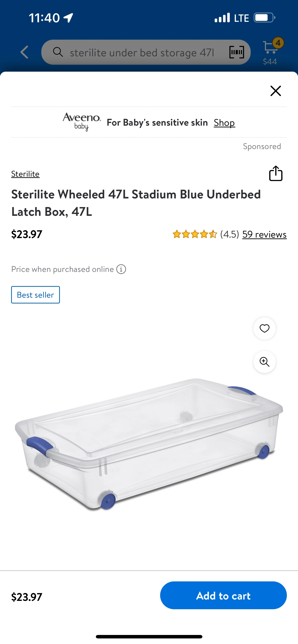This screenshot has width=298, height=644.
Task: Open the barcode scanner
Action: (x=236, y=52)
